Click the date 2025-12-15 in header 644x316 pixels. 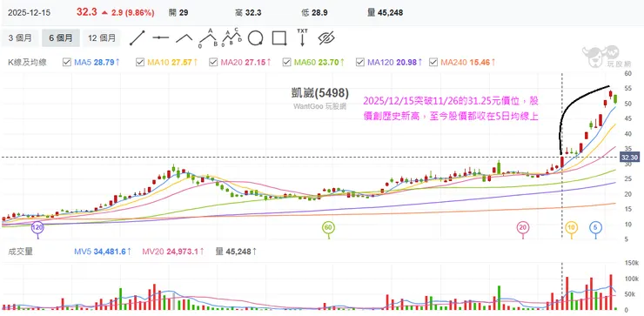30,13
